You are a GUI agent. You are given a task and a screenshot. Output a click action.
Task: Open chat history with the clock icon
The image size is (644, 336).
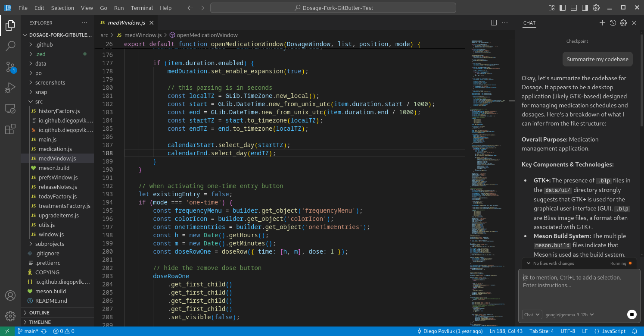(613, 23)
